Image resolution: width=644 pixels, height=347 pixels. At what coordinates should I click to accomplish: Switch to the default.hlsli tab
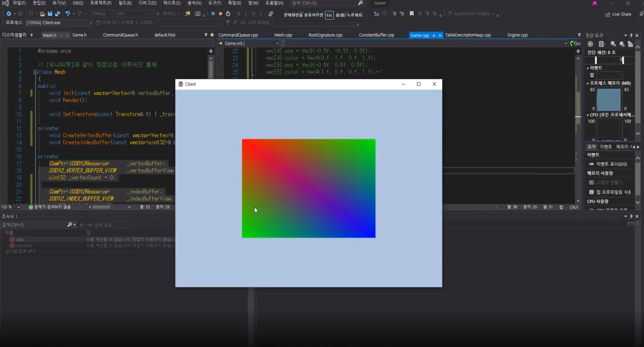click(165, 35)
